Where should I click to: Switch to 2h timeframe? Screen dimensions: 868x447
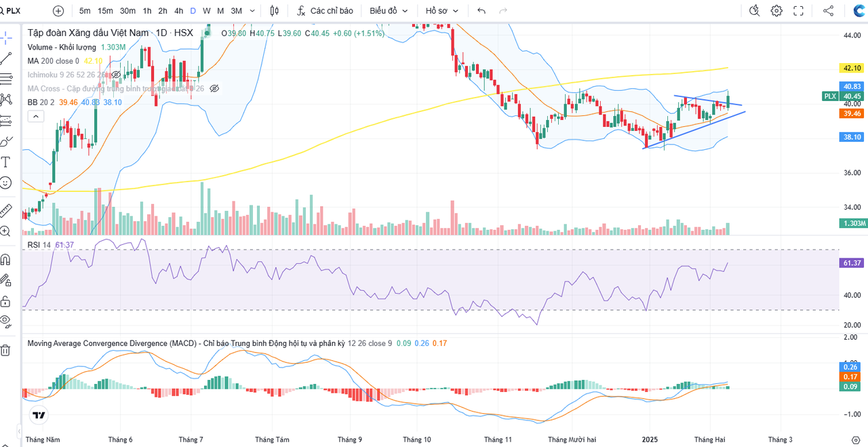[x=163, y=11]
